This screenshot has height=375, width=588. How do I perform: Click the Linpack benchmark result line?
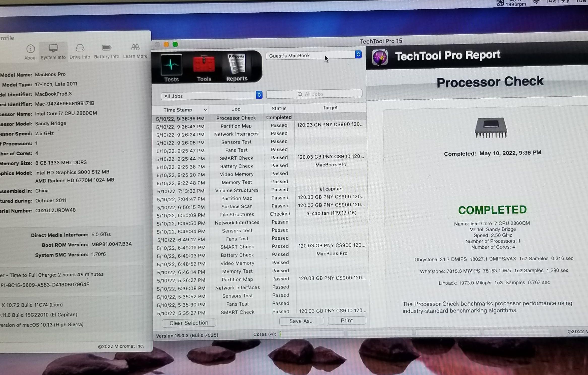click(494, 283)
